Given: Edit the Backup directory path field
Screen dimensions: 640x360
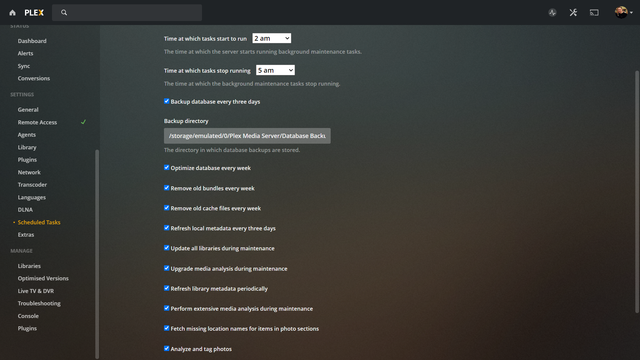Looking at the screenshot, I should click(x=247, y=136).
